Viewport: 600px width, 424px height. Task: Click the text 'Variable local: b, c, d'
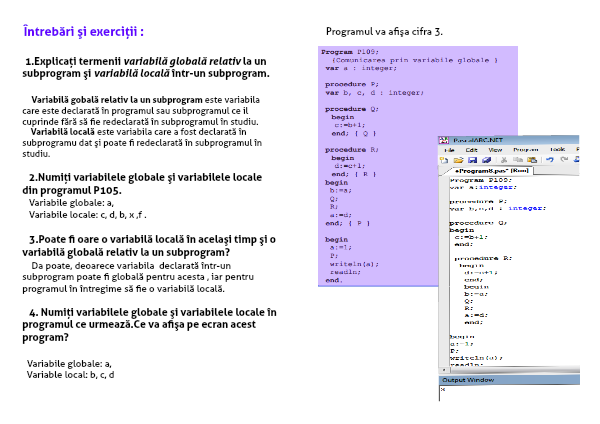pyautogui.click(x=70, y=375)
